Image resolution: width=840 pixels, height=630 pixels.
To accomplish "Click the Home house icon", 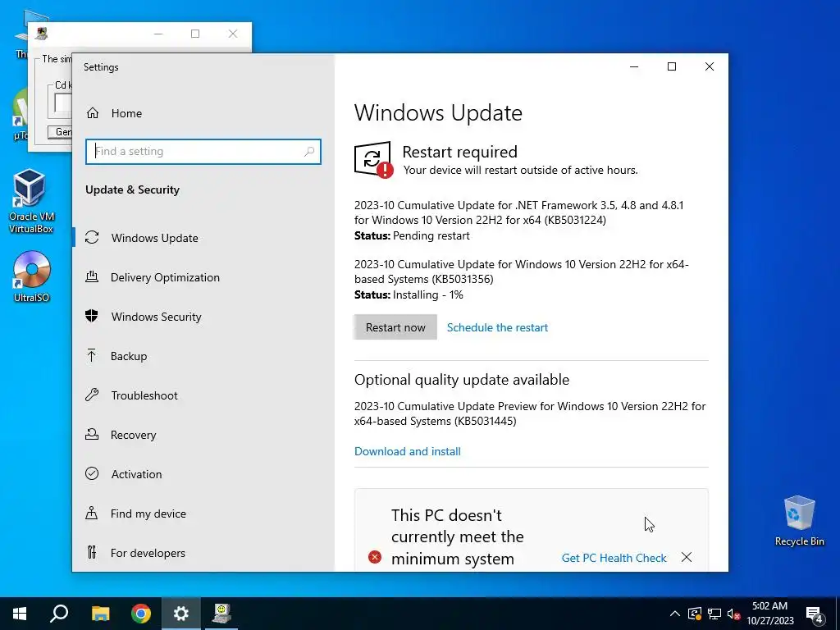I will point(93,113).
